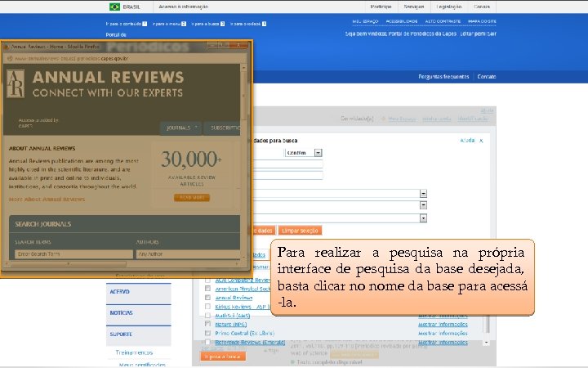Click the first text field under 'contém'
This screenshot has width=588, height=368.
288,164
